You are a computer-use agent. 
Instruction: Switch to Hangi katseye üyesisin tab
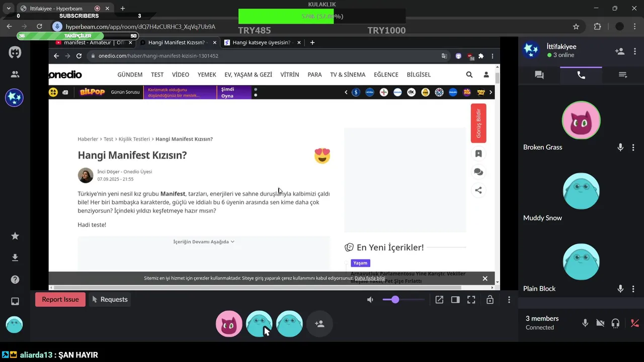tap(262, 43)
